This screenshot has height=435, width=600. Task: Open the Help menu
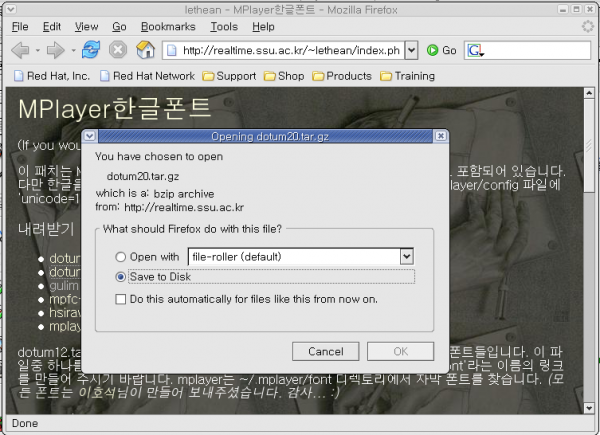tap(263, 26)
